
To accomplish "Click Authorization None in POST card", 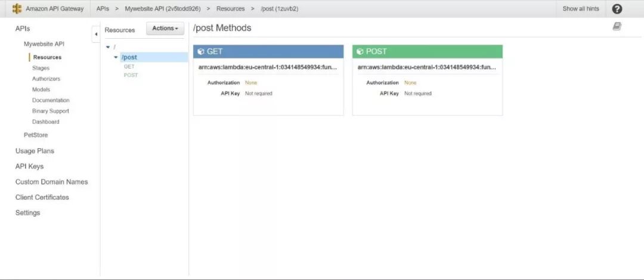I will click(410, 83).
